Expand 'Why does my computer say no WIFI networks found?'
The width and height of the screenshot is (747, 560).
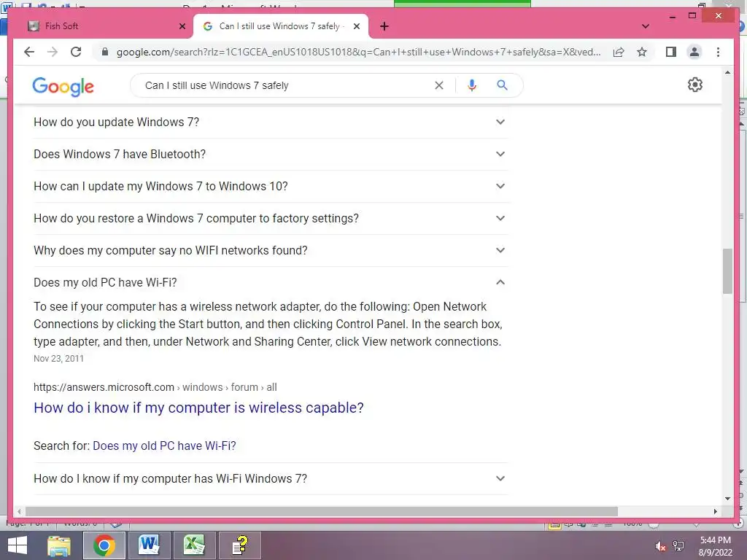point(270,251)
